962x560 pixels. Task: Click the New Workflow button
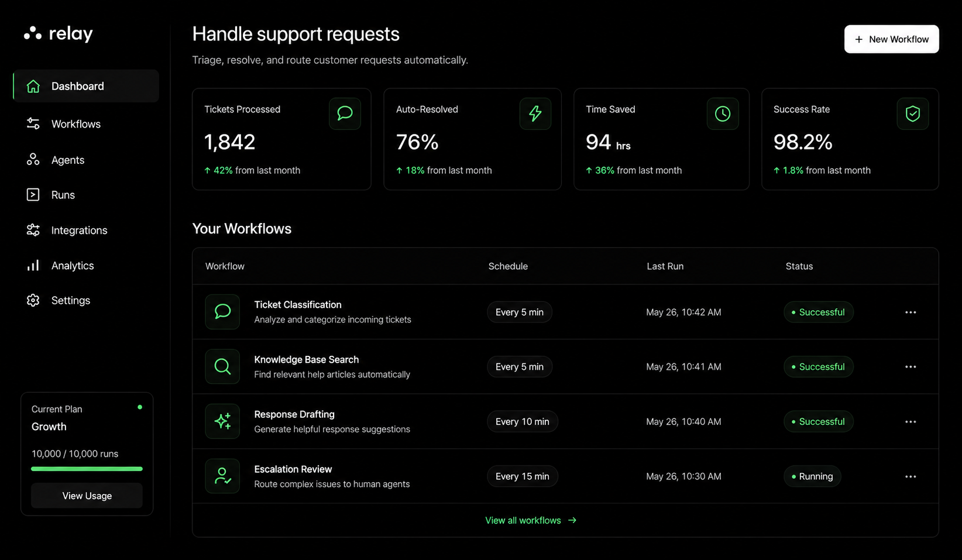click(891, 39)
